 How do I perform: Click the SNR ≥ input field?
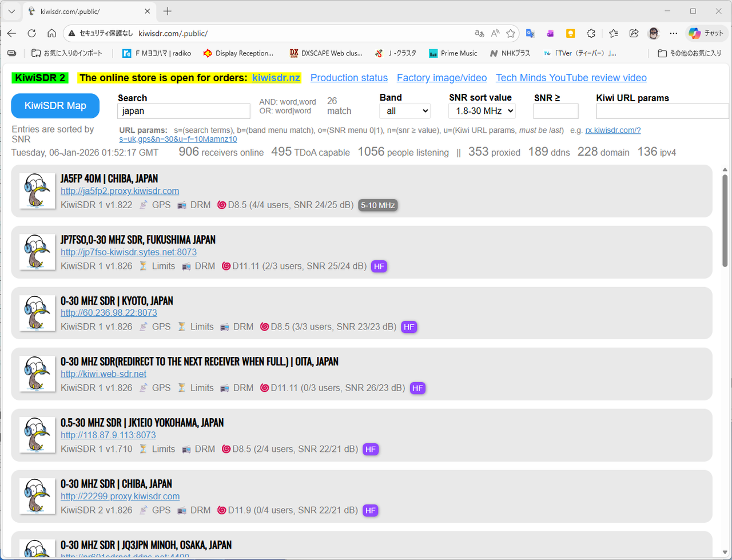point(556,111)
